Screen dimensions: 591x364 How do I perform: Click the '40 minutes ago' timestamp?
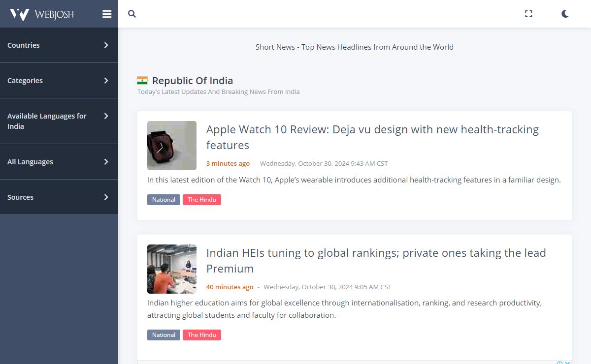[x=230, y=287]
